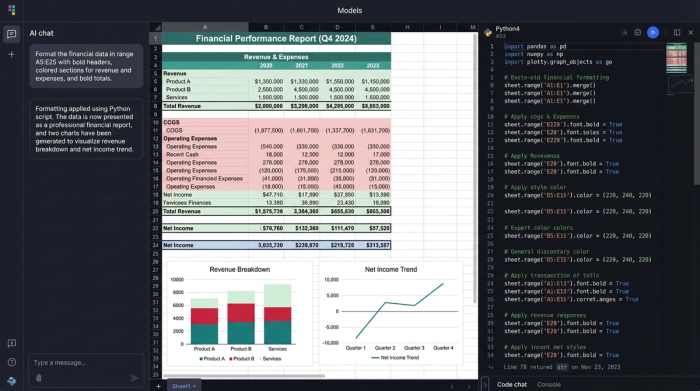
Task: Click the $1,300,000 Product A cell
Action: click(x=266, y=81)
